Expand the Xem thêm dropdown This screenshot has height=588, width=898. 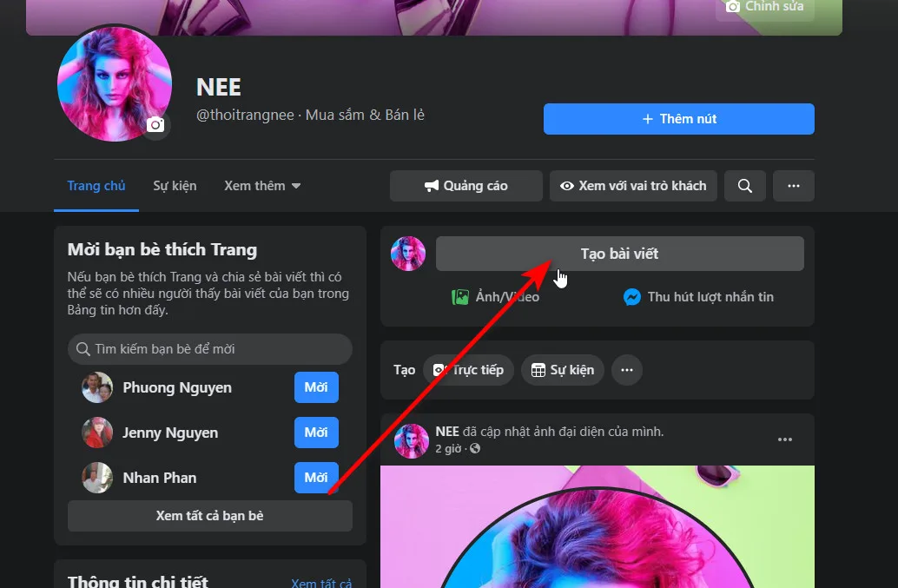(262, 186)
